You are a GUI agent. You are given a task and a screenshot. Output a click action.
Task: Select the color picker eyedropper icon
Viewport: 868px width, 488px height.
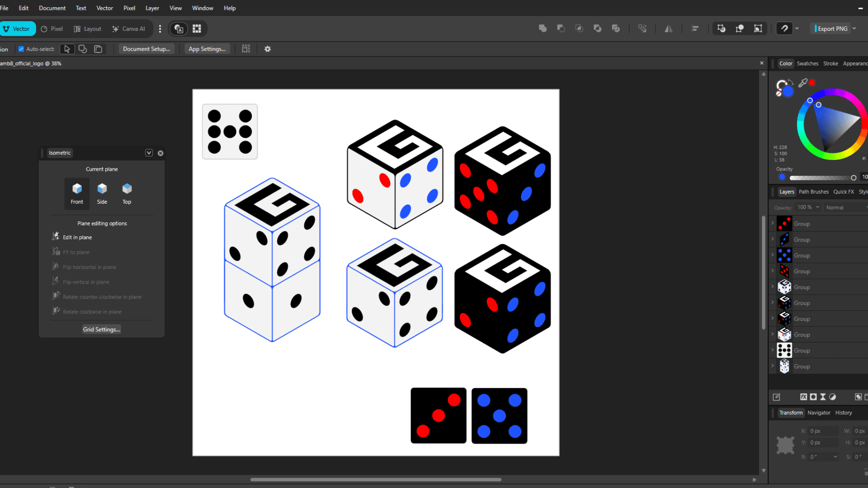tap(802, 83)
